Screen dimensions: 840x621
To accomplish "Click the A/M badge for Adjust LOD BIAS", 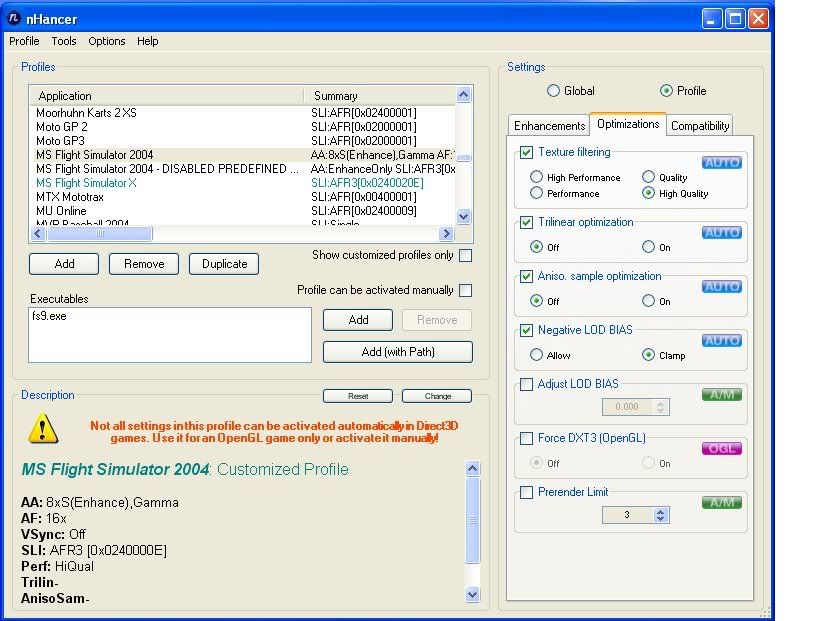I will tap(722, 395).
